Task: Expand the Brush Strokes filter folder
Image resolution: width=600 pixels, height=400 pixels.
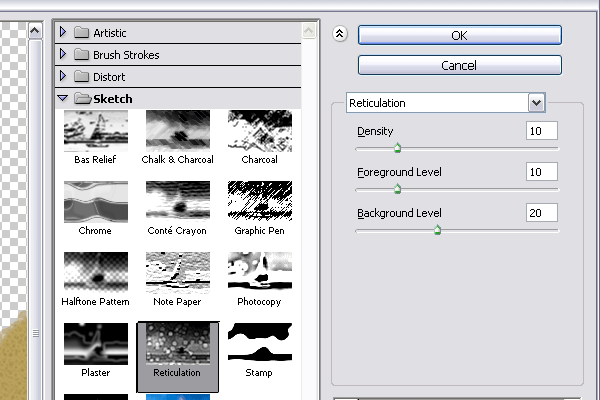Action: pyautogui.click(x=63, y=54)
